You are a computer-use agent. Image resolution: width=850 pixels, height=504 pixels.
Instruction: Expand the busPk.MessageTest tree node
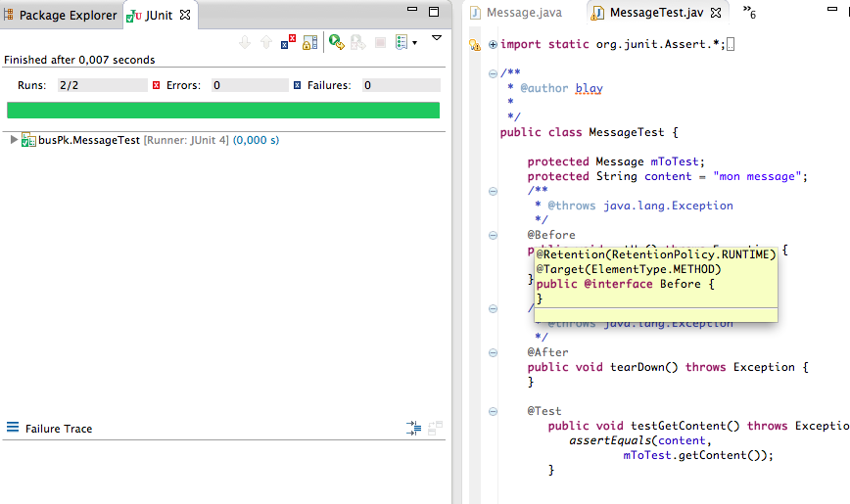click(14, 140)
